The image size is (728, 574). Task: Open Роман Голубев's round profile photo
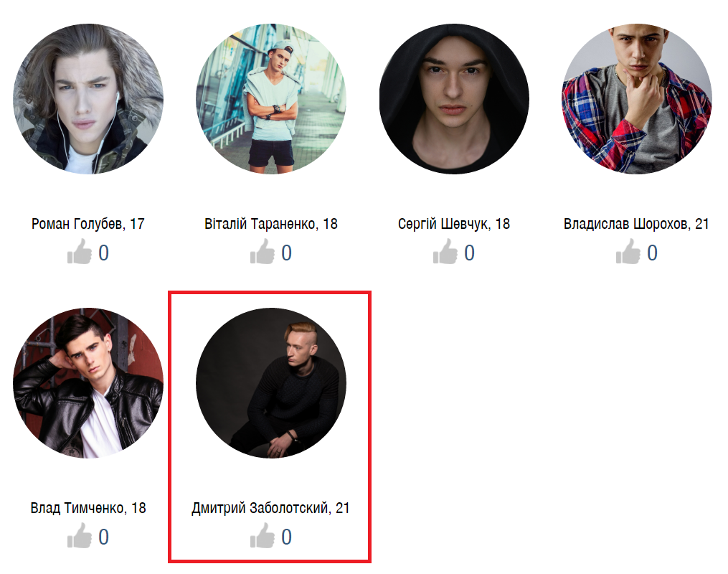88,99
